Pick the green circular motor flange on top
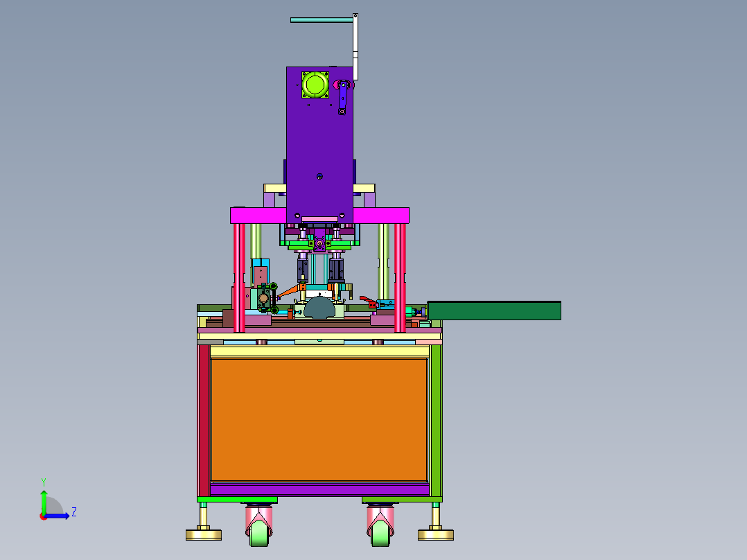 coord(315,85)
